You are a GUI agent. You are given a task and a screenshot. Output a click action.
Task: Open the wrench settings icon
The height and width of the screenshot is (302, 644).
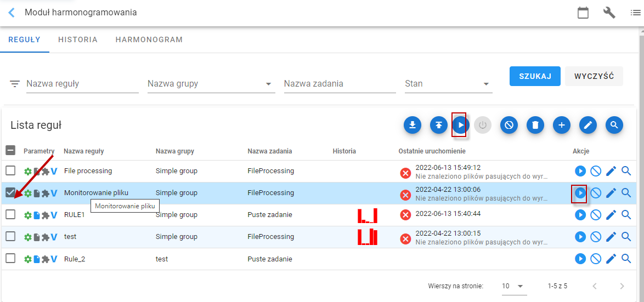pyautogui.click(x=609, y=13)
